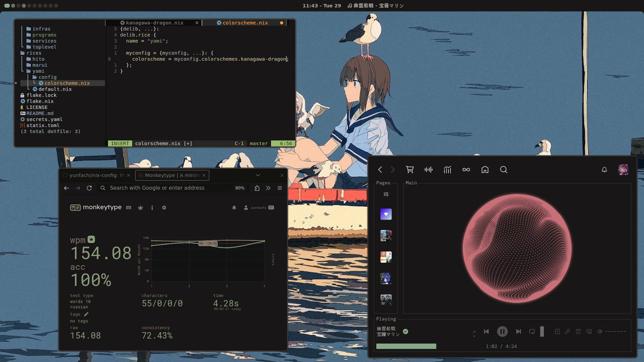Open the charts icon in music player toolbar
Screen dimensions: 644x362
point(447,170)
